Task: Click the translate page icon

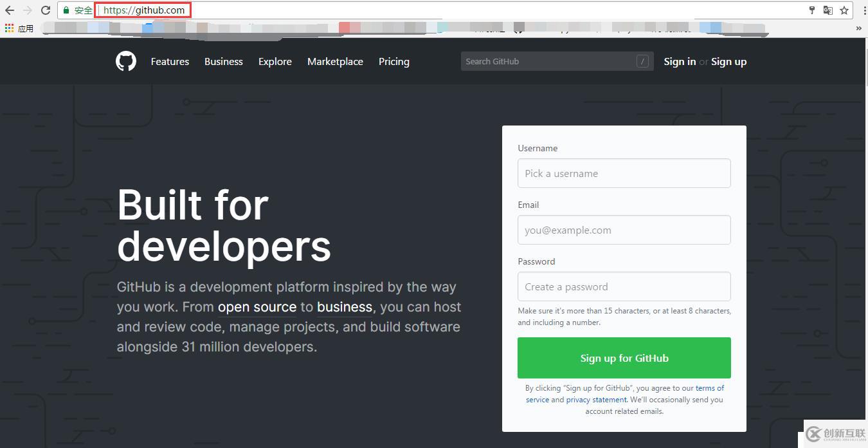Action: (x=828, y=10)
